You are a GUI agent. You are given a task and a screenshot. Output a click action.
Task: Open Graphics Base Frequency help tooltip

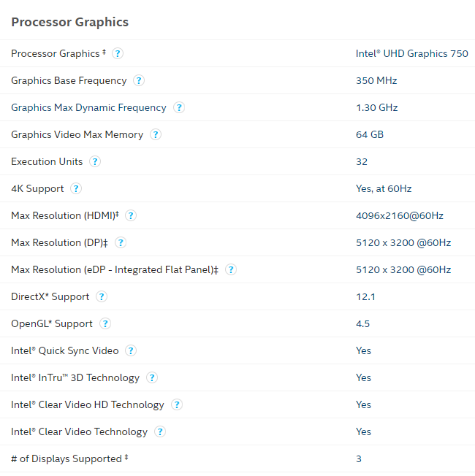pos(139,80)
